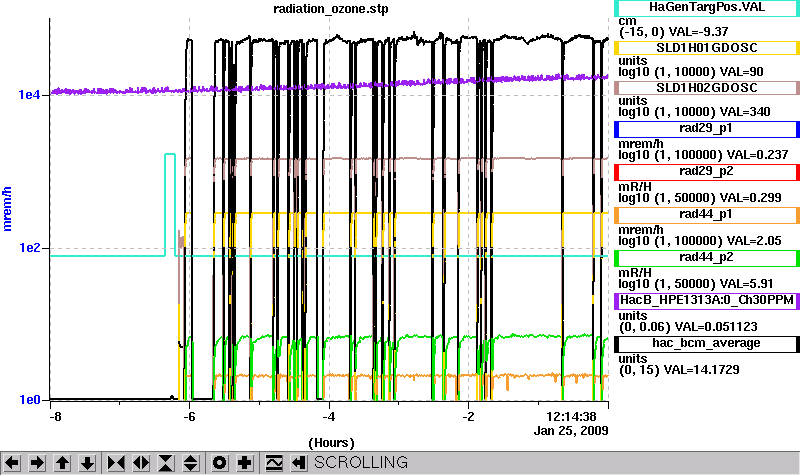This screenshot has width=800, height=475.
Task: Click the -2 hour x-axis tick label
Action: 468,417
